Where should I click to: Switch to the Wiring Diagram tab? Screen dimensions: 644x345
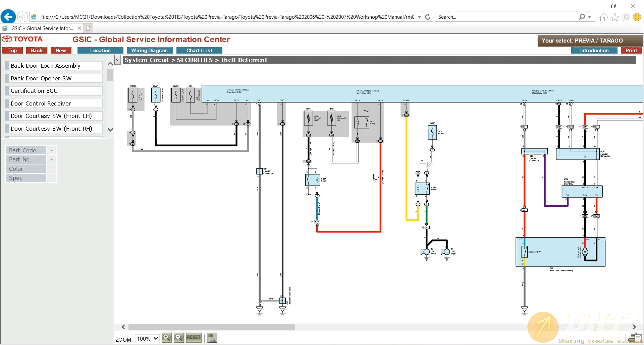pyautogui.click(x=150, y=51)
